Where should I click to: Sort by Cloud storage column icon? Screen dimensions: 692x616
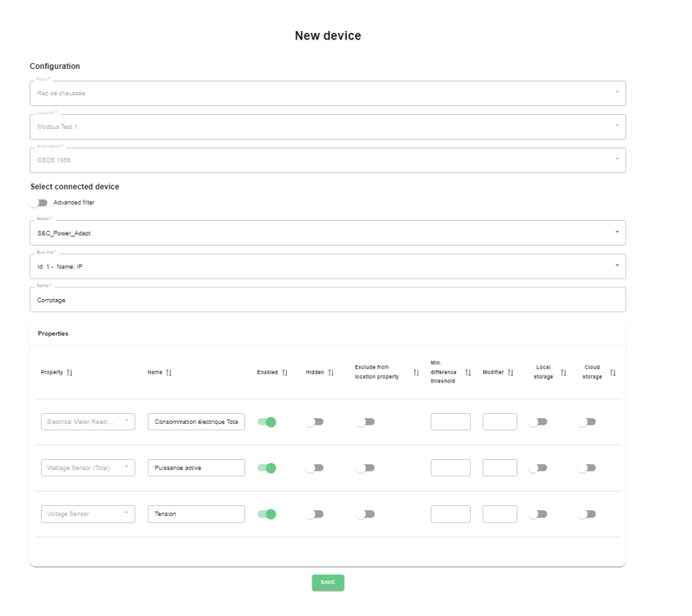click(x=612, y=373)
